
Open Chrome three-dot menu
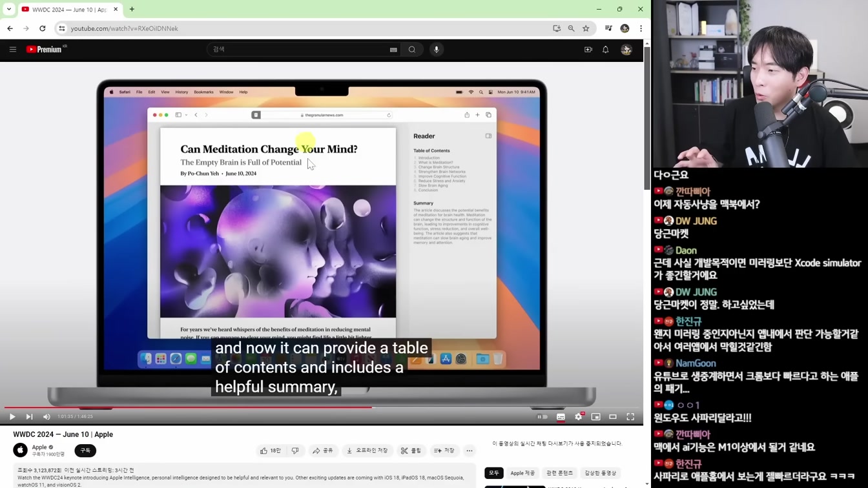(x=641, y=28)
